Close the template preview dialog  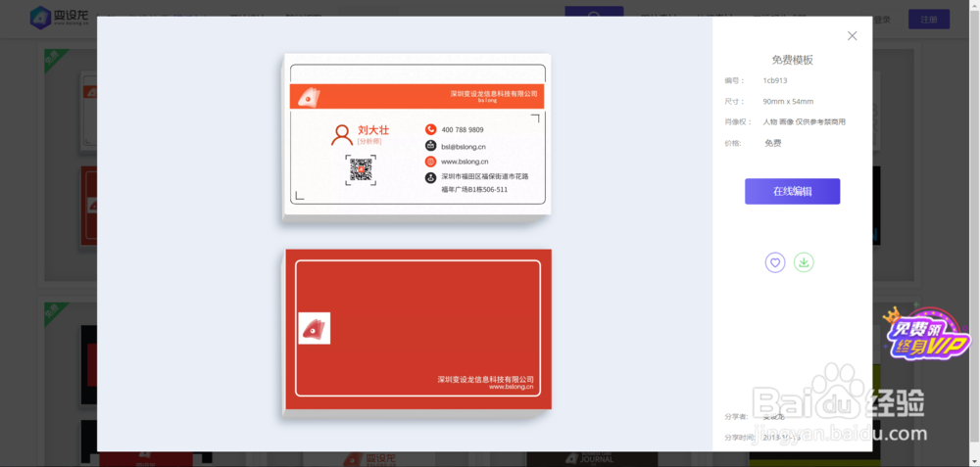(x=852, y=36)
